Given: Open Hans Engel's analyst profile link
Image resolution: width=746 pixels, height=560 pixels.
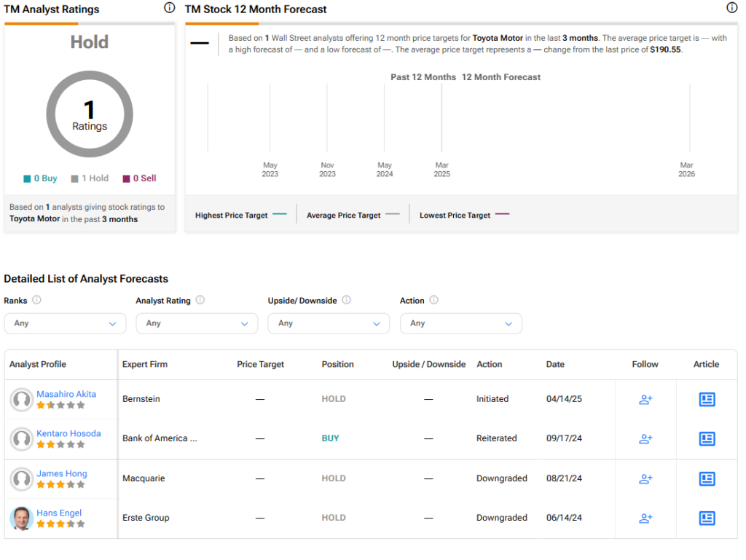Looking at the screenshot, I should pos(59,513).
